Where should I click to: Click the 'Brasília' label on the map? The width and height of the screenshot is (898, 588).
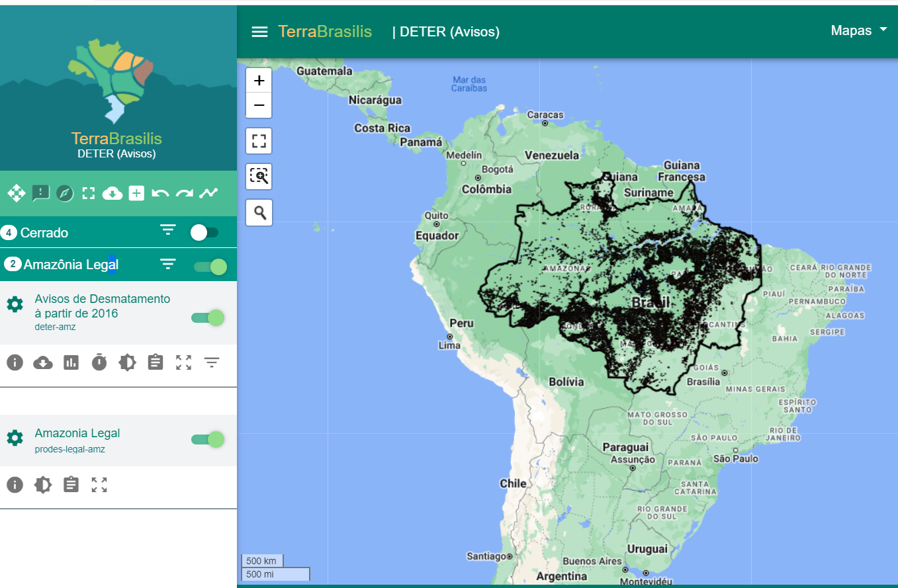tap(703, 382)
